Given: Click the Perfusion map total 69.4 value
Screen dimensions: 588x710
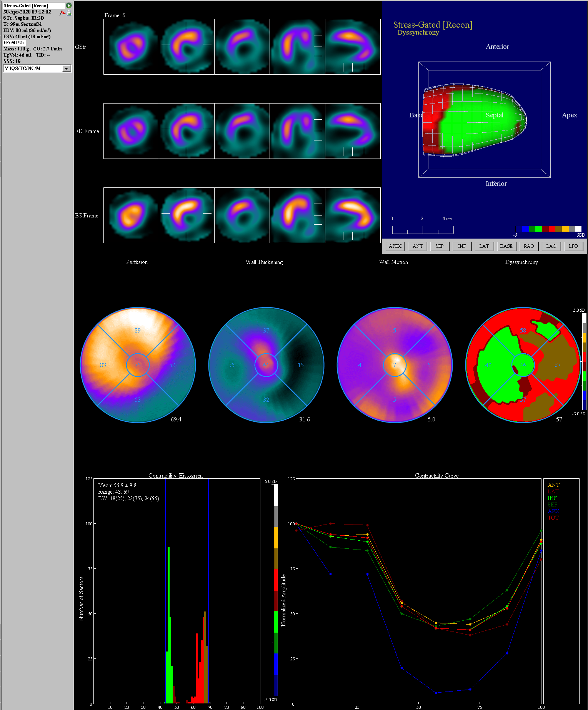Looking at the screenshot, I should click(176, 419).
